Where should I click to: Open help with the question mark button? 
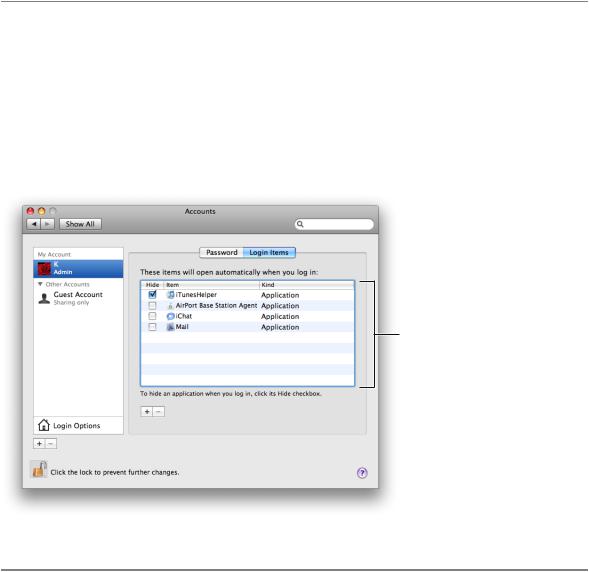pos(362,472)
